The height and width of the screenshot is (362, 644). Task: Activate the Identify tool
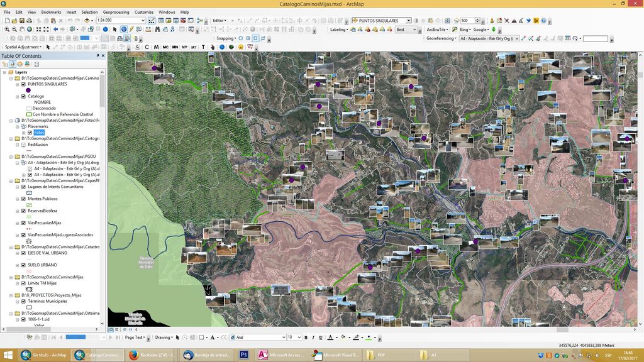click(124, 30)
